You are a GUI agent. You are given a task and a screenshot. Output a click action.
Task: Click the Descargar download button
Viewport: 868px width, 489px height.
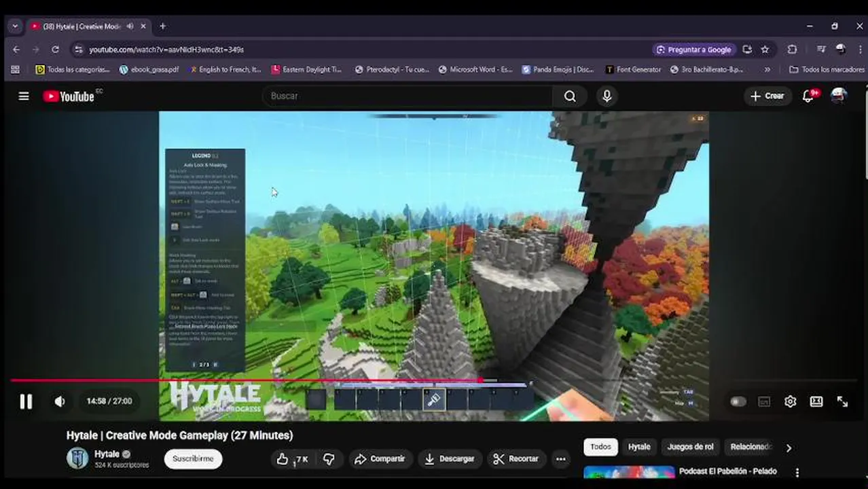(450, 459)
